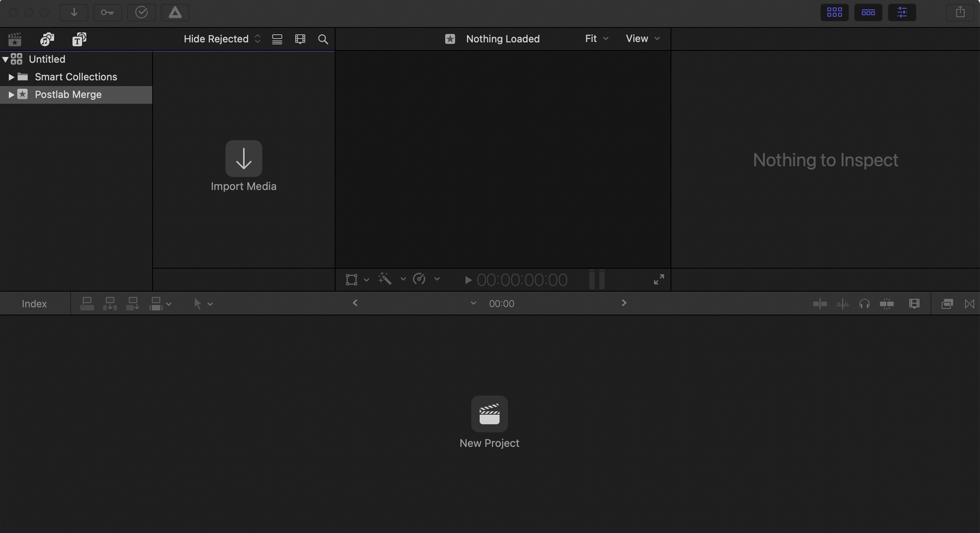Open the edit options dropdown arrow beside Overwrite
The image size is (980, 533).
[169, 304]
